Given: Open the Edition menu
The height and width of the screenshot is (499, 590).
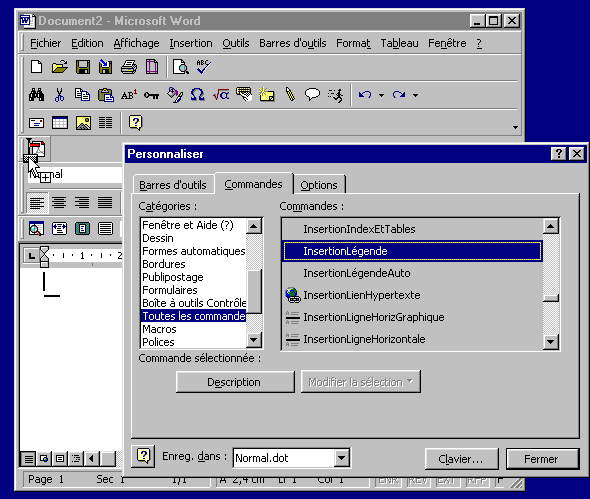Looking at the screenshot, I should pyautogui.click(x=87, y=43).
